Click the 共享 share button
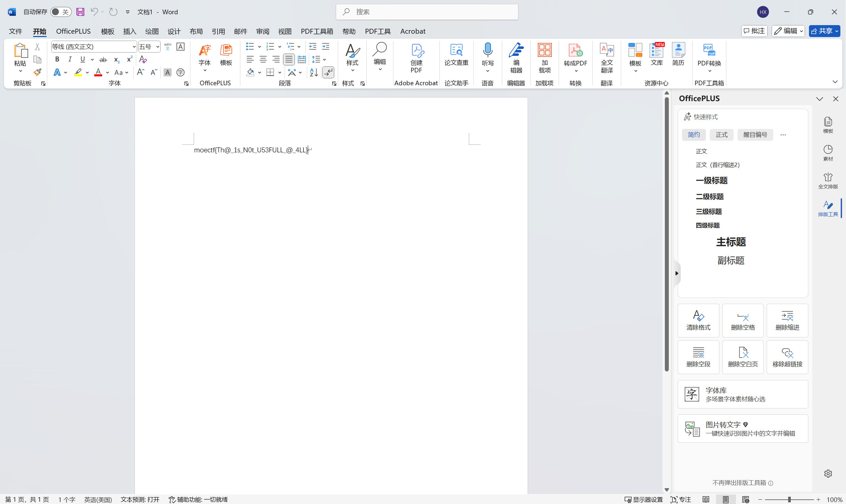This screenshot has width=846, height=504. click(x=825, y=31)
